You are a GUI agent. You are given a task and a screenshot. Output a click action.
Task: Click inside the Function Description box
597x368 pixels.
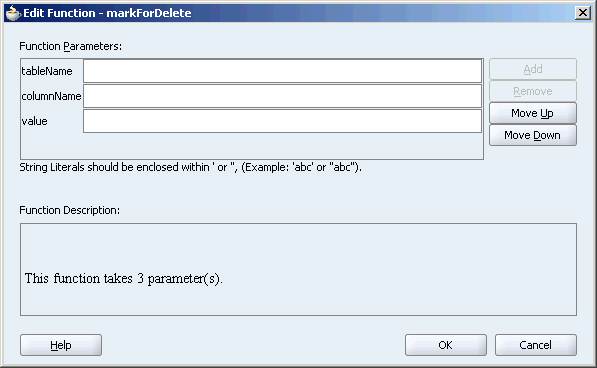[298, 269]
